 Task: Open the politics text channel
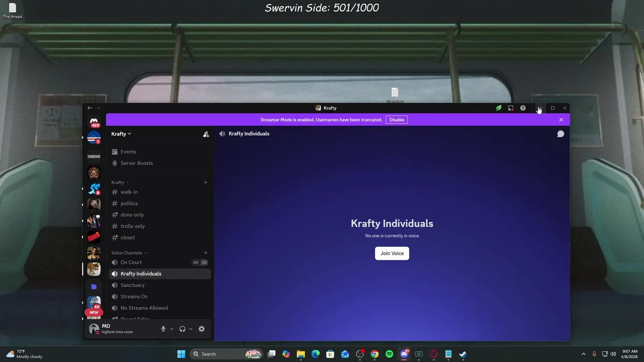point(159,204)
